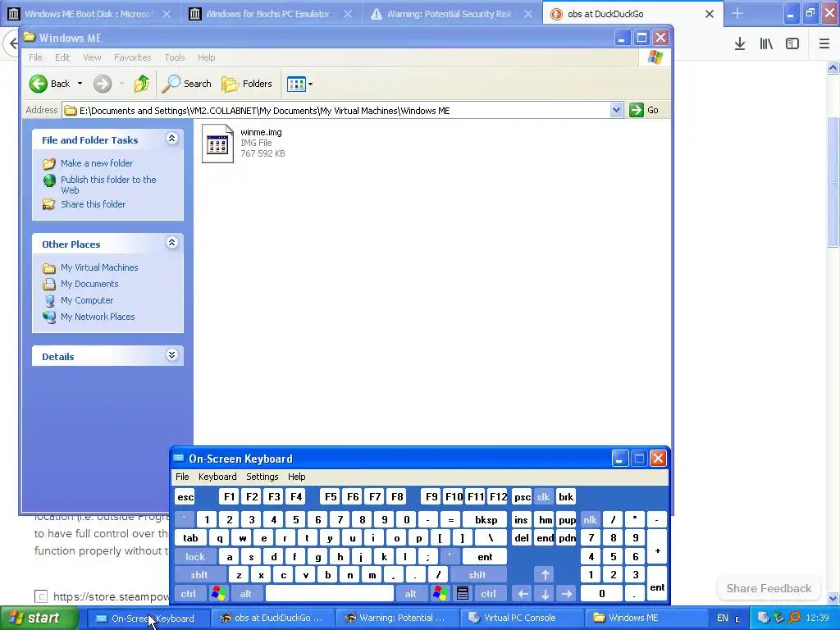Click the Go button beside address
840x630 pixels.
point(645,110)
